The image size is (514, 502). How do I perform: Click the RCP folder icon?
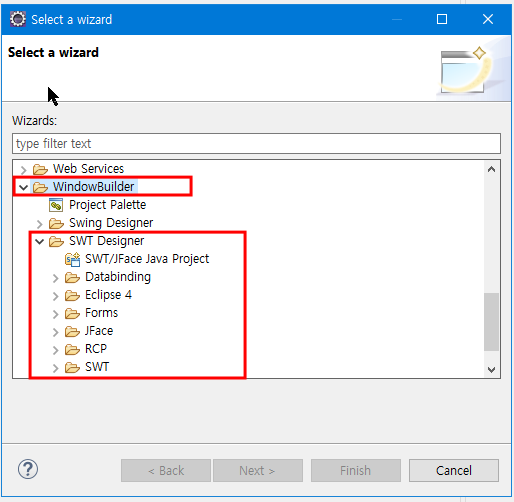[x=72, y=349]
